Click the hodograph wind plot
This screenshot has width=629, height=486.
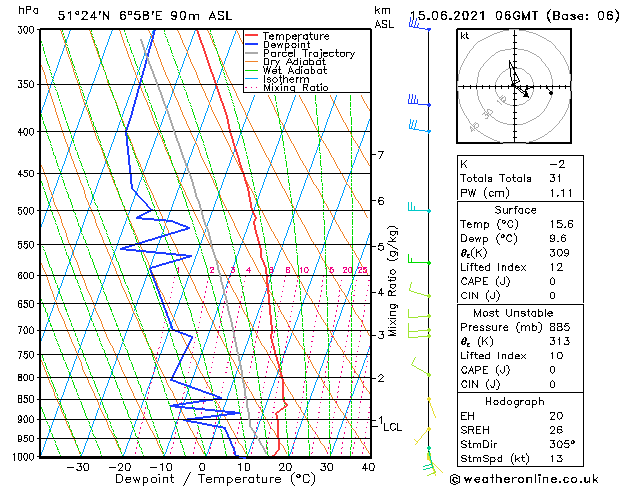pos(514,86)
